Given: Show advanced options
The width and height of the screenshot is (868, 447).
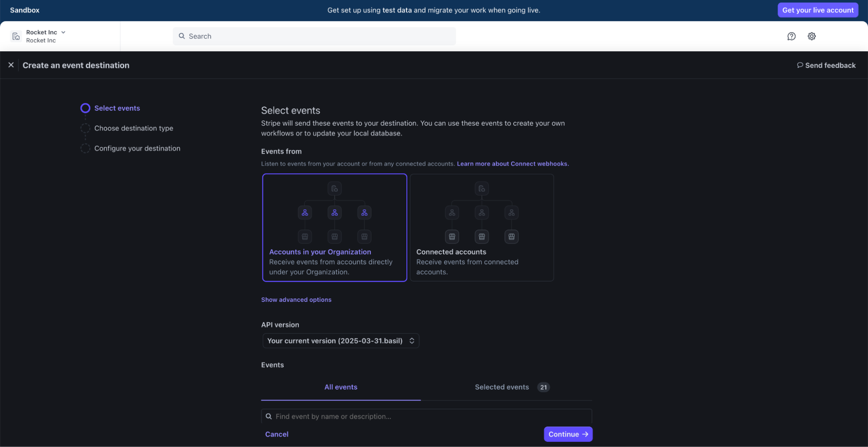Looking at the screenshot, I should (296, 300).
